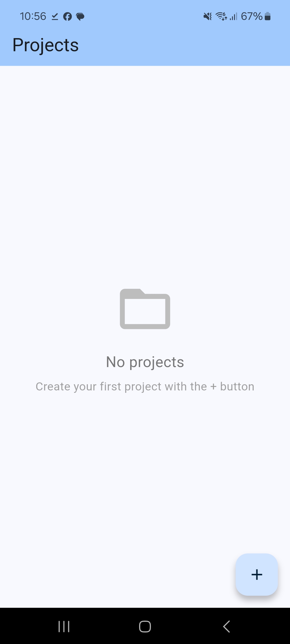290x644 pixels.
Task: Tap the black system navigation bar
Action: [145, 626]
